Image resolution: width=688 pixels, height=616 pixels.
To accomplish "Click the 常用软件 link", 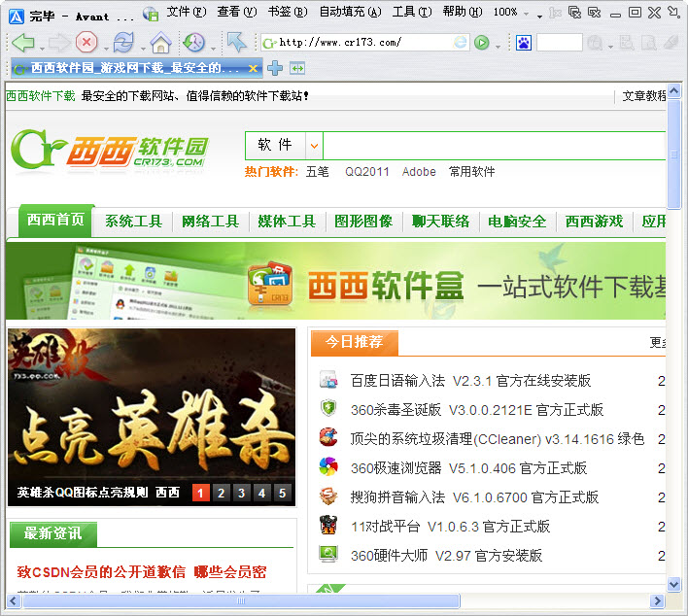I will (x=471, y=172).
